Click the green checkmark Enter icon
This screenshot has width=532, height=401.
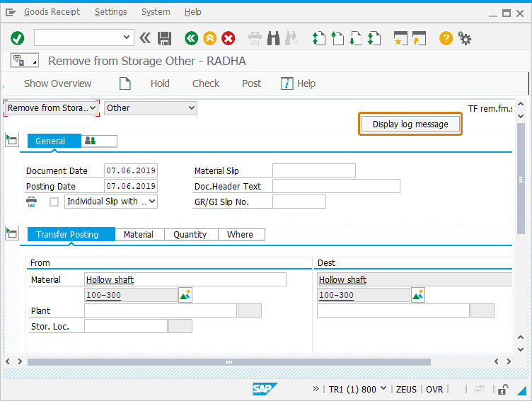(17, 38)
